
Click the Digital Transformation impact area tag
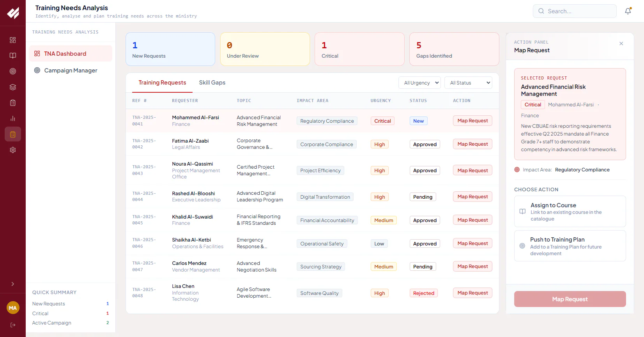325,197
